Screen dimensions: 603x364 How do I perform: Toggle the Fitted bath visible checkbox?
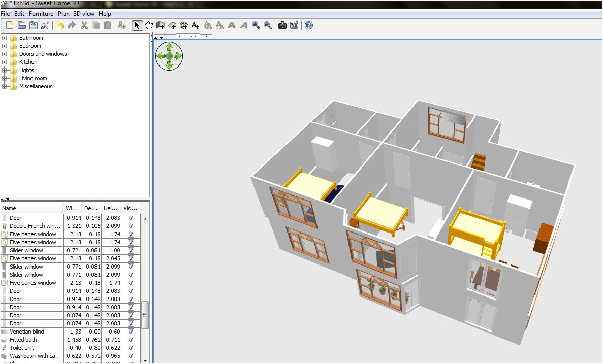[x=130, y=340]
